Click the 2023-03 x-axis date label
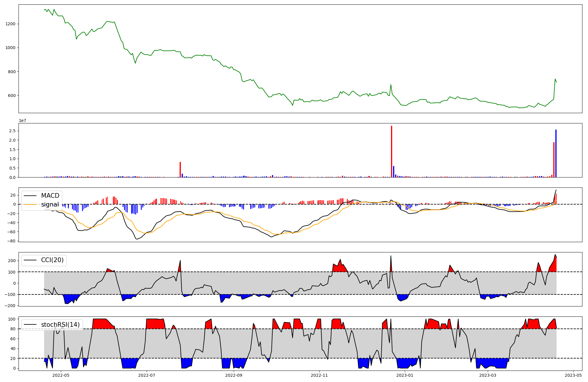This screenshot has width=588, height=382. 488,375
